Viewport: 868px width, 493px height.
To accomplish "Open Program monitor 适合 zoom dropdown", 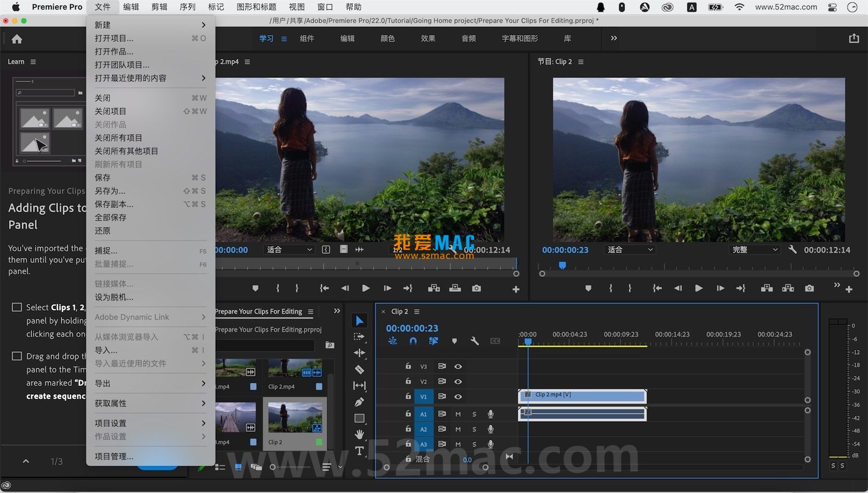I will [x=631, y=250].
